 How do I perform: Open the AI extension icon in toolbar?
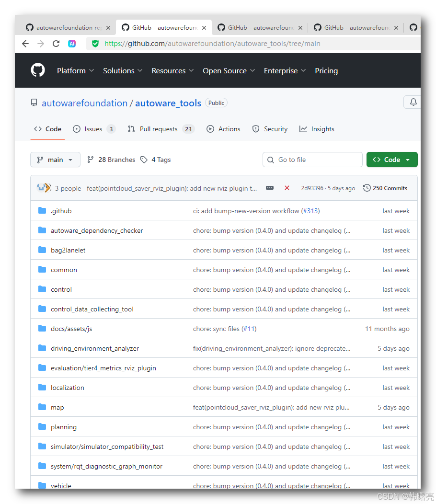[72, 44]
